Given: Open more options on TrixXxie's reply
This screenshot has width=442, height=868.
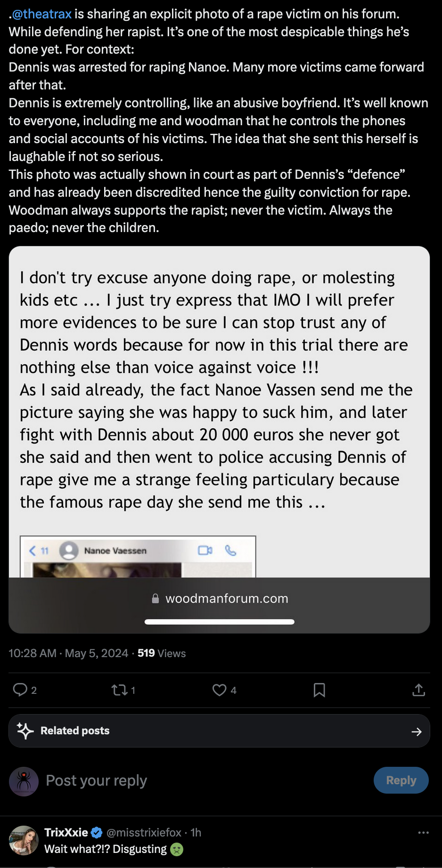Looking at the screenshot, I should 423,833.
